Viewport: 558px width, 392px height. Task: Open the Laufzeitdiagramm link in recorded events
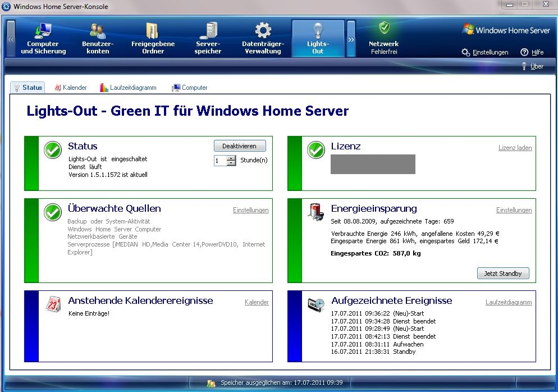(509, 302)
